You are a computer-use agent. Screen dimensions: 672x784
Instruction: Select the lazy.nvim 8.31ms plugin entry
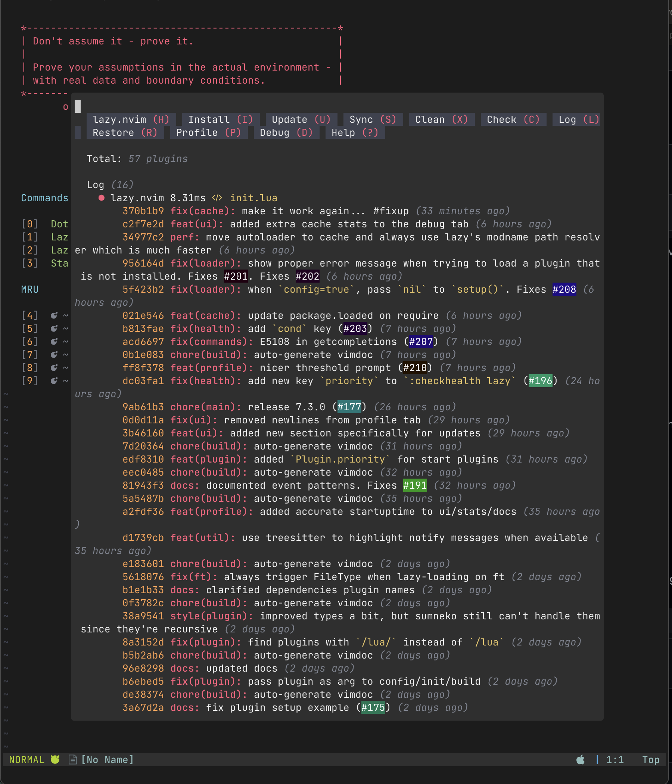pos(158,198)
